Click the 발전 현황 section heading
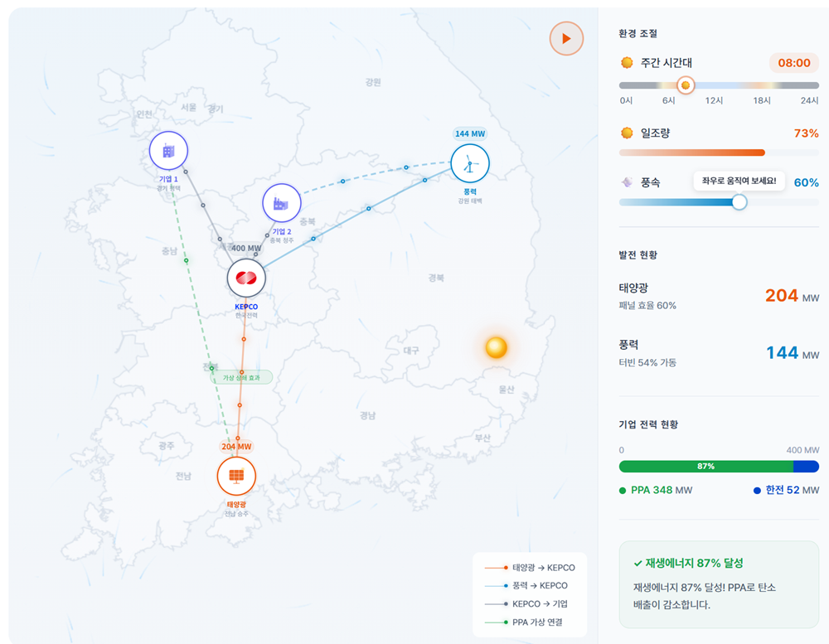Viewport: 829px width, 644px height. pos(638,254)
